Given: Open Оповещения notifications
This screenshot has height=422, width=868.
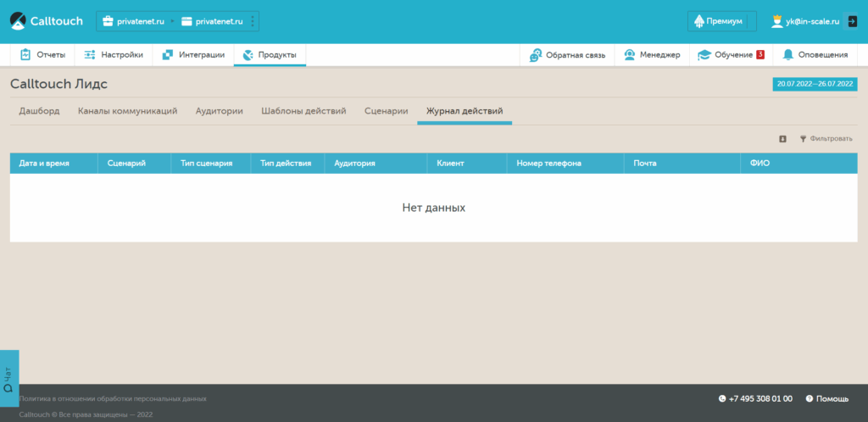Looking at the screenshot, I should tap(815, 55).
